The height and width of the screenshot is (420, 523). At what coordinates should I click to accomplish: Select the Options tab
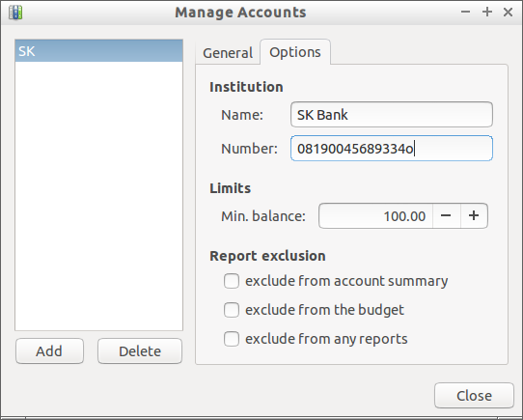(x=295, y=52)
